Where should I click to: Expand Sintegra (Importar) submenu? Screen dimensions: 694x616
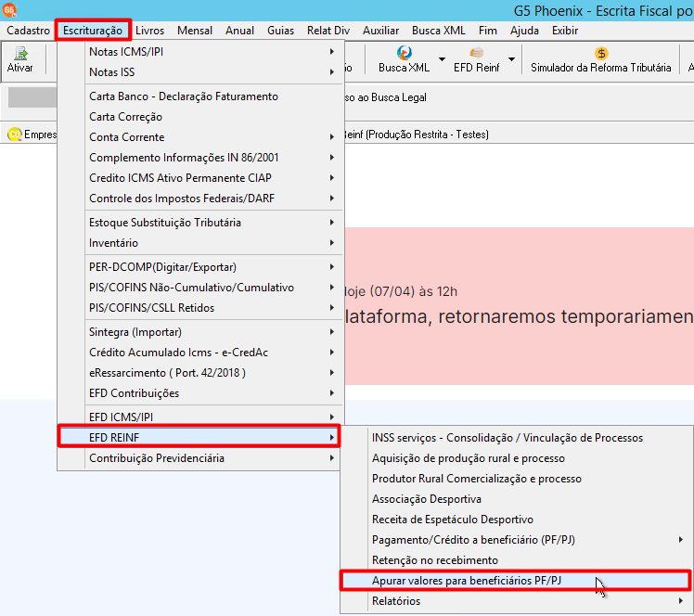pyautogui.click(x=200, y=332)
